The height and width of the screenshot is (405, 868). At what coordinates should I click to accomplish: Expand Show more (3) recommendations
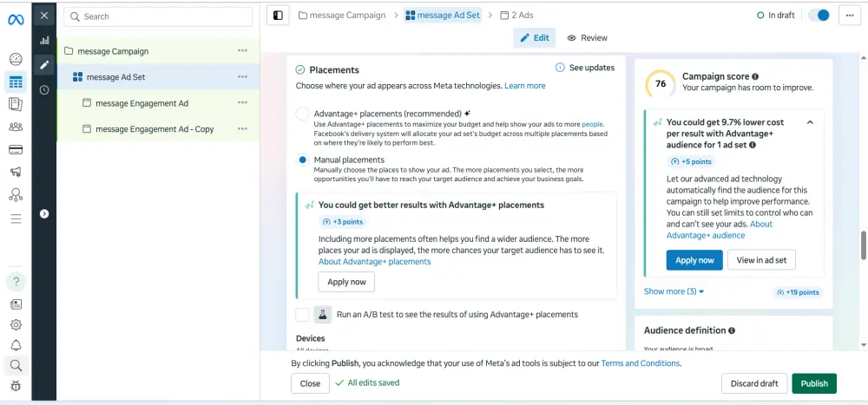coord(674,291)
